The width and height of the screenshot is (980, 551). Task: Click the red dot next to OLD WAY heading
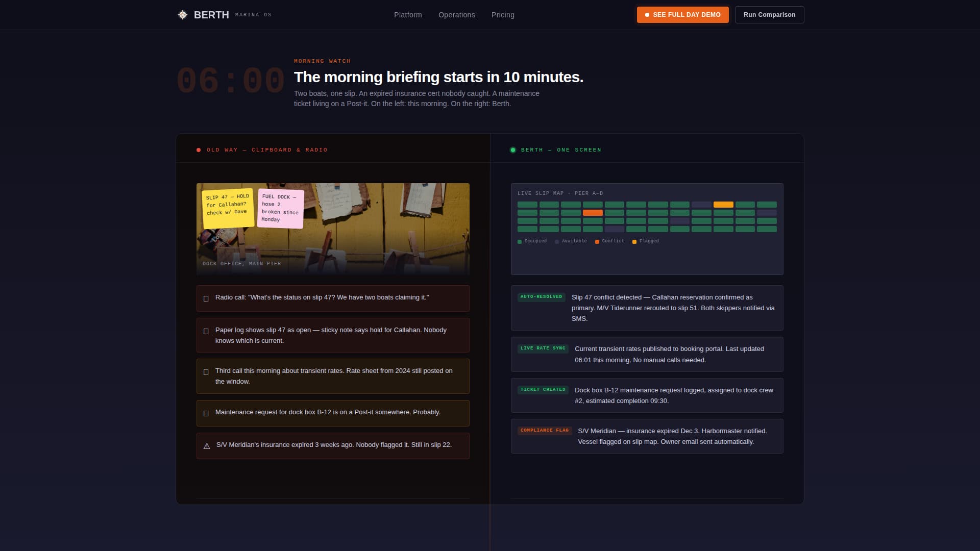pos(198,149)
